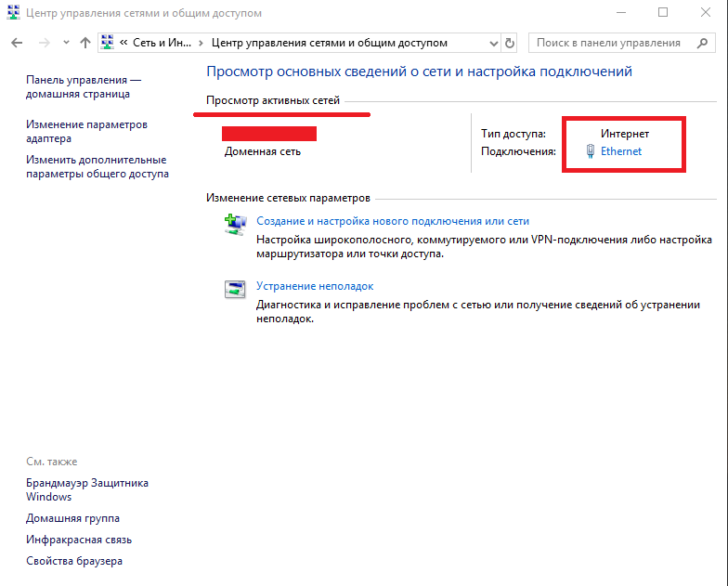The height and width of the screenshot is (586, 728).
Task: Click the window title bar network icon
Action: click(13, 12)
